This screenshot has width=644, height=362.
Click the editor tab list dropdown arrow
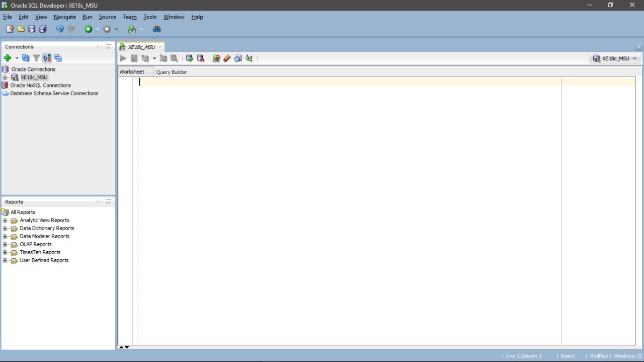pos(638,47)
